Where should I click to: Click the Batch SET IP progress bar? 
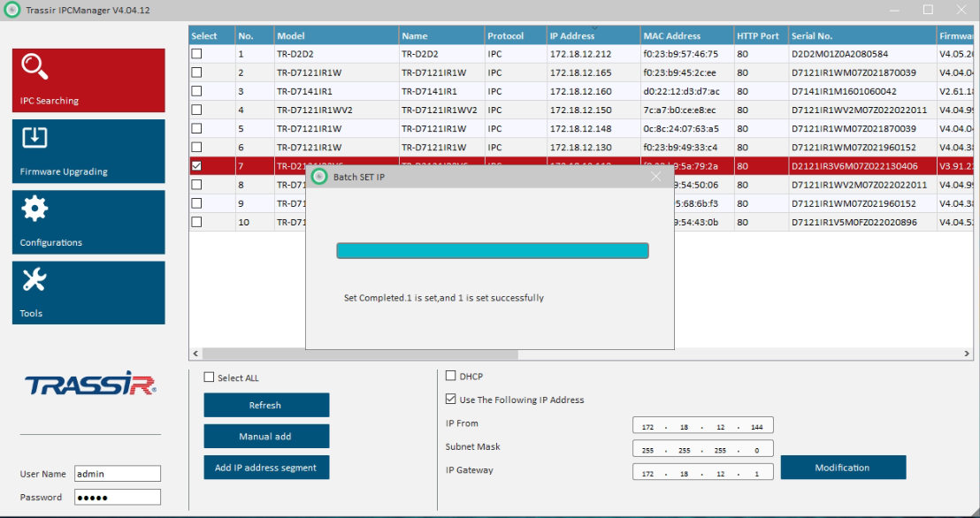point(493,250)
